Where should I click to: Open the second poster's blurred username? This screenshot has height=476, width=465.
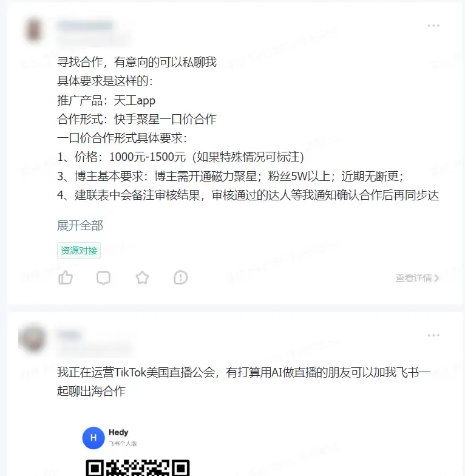(x=70, y=335)
